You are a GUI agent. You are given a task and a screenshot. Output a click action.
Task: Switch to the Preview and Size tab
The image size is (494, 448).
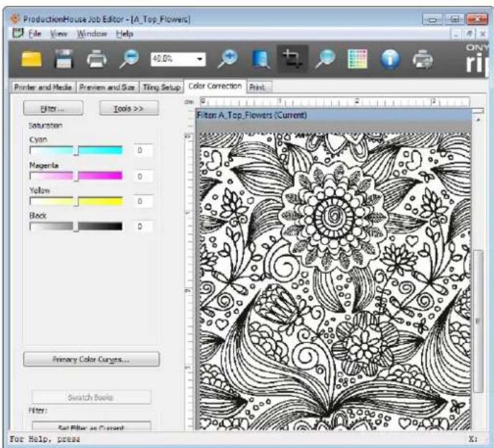click(107, 87)
